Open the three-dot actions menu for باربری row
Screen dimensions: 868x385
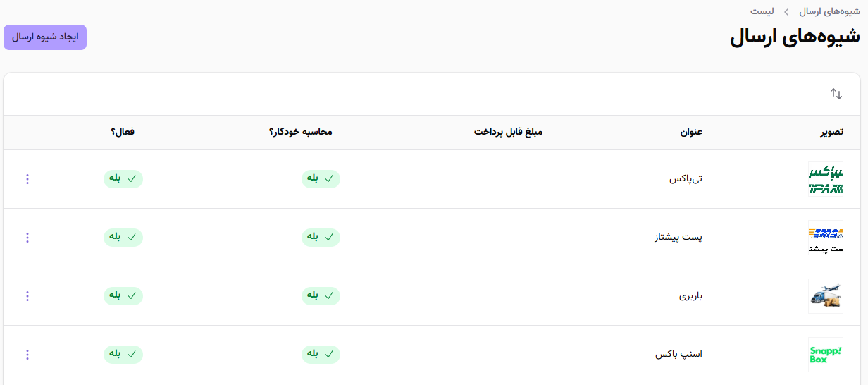click(x=27, y=296)
